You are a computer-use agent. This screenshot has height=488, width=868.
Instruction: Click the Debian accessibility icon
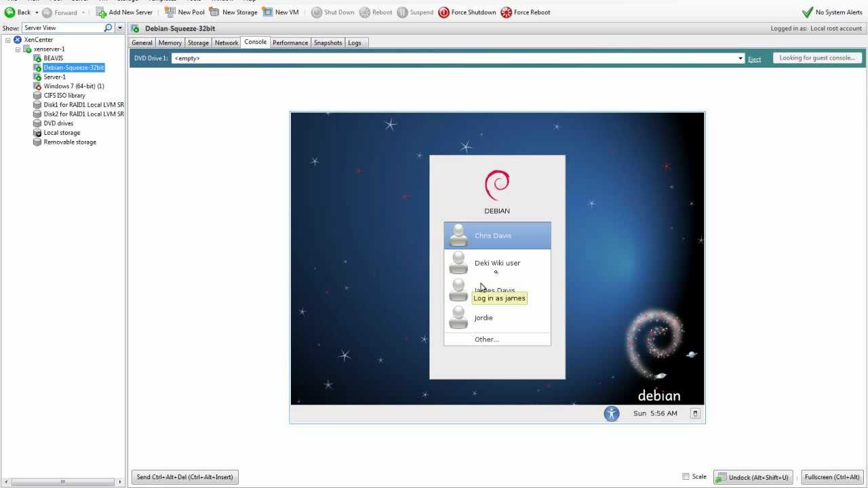coord(612,413)
